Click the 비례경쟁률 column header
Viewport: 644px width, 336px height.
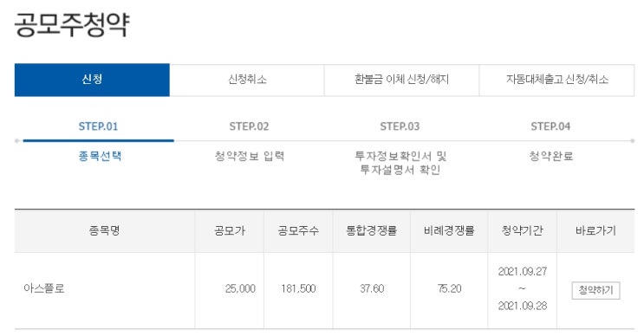click(x=449, y=230)
